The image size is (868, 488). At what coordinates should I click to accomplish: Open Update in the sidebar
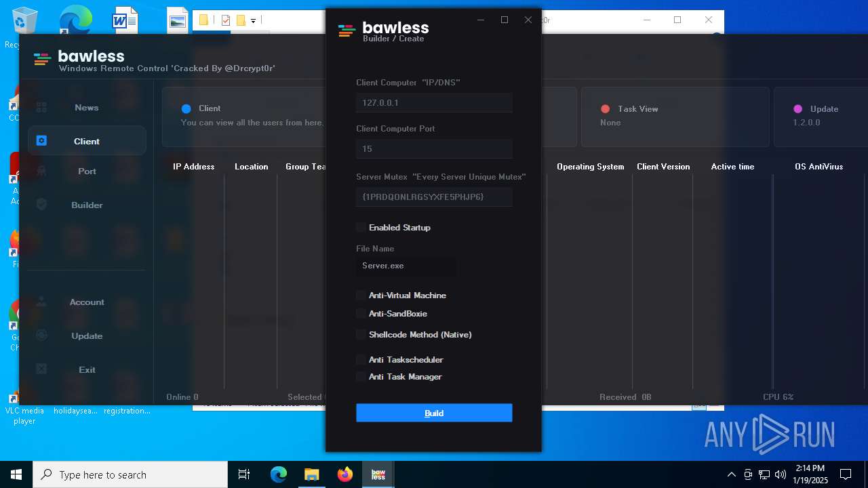pos(87,335)
